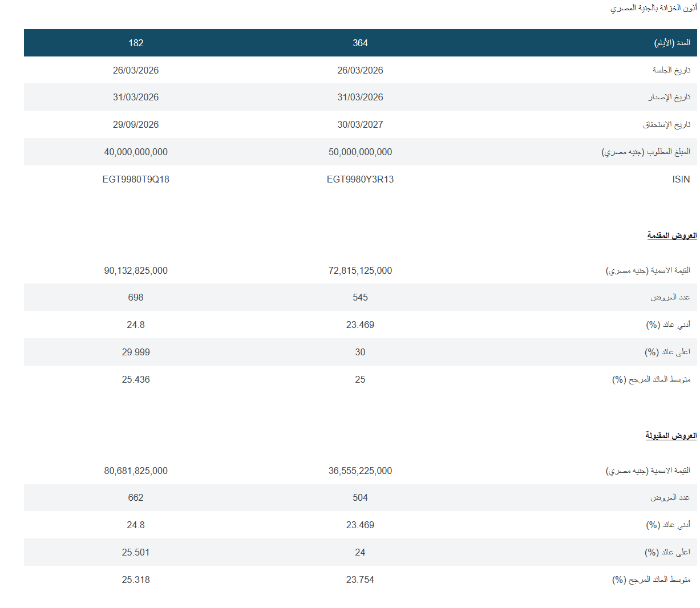Image resolution: width=700 pixels, height=608 pixels.
Task: Click the ISIN row label
Action: [x=681, y=180]
